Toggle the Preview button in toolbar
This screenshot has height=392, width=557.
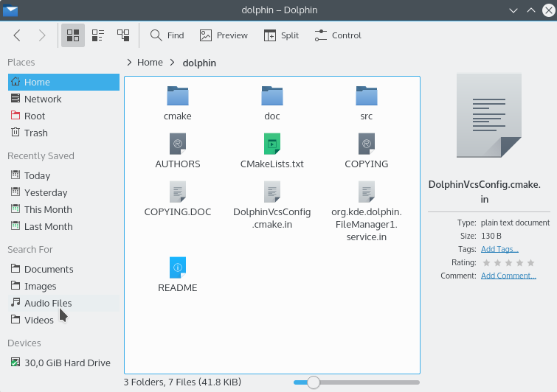tap(224, 35)
